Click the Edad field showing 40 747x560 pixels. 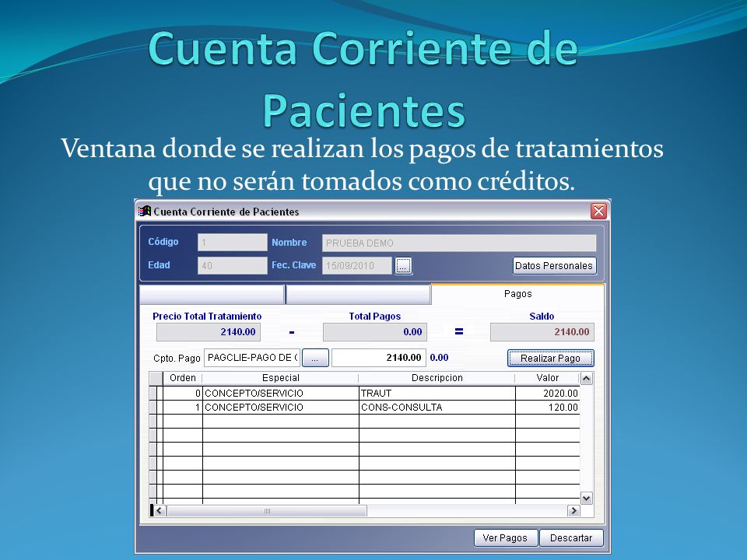click(233, 266)
